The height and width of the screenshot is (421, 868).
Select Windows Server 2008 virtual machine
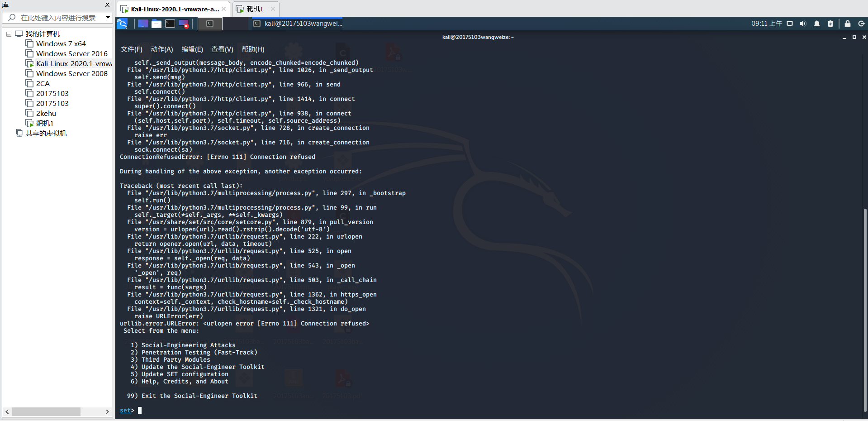(71, 74)
